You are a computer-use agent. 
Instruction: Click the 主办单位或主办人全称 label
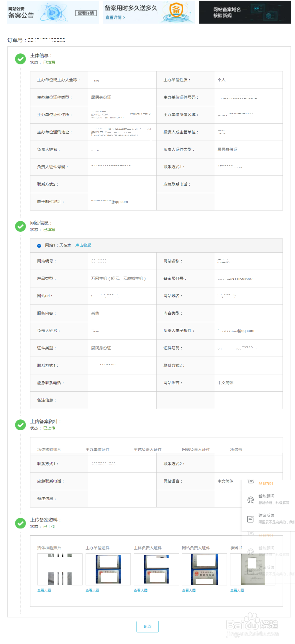pyautogui.click(x=58, y=80)
